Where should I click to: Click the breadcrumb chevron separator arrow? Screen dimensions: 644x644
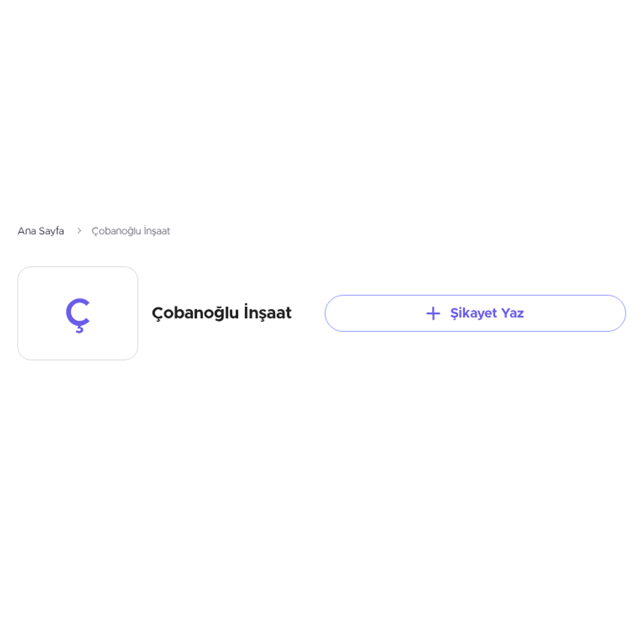[x=79, y=231]
